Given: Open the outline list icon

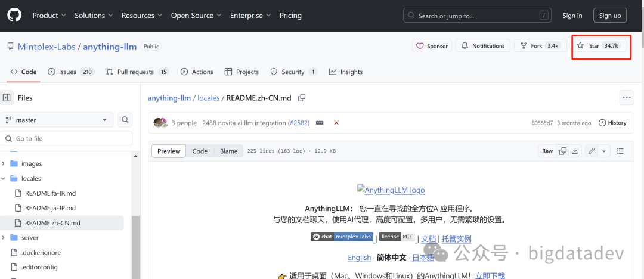Looking at the screenshot, I should coord(620,151).
